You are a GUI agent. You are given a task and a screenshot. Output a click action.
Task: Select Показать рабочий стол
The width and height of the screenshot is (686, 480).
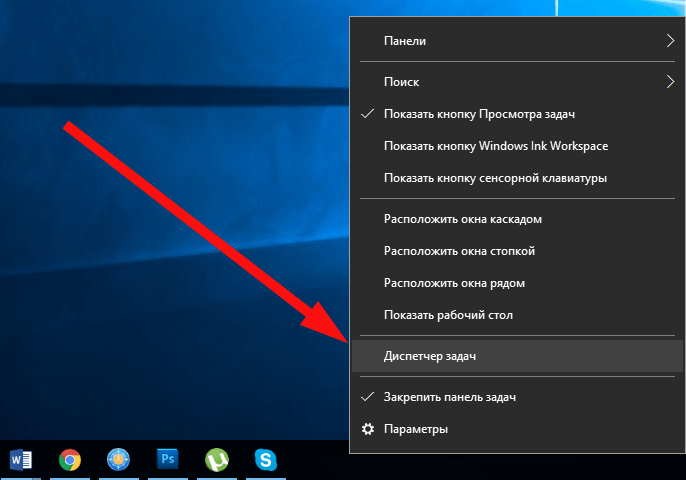click(x=518, y=315)
